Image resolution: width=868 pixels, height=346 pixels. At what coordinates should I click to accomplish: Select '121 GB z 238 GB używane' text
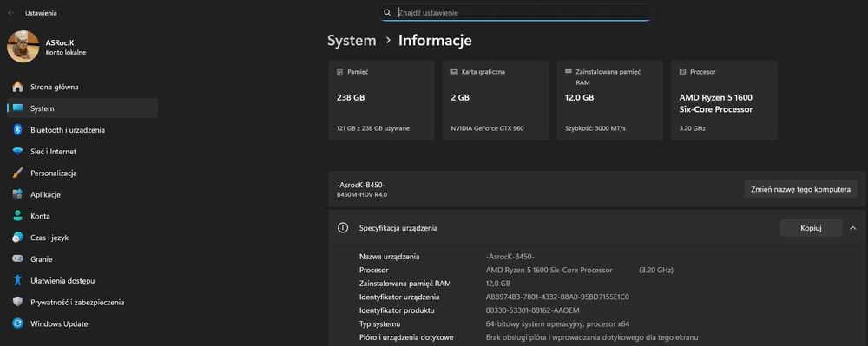click(373, 128)
